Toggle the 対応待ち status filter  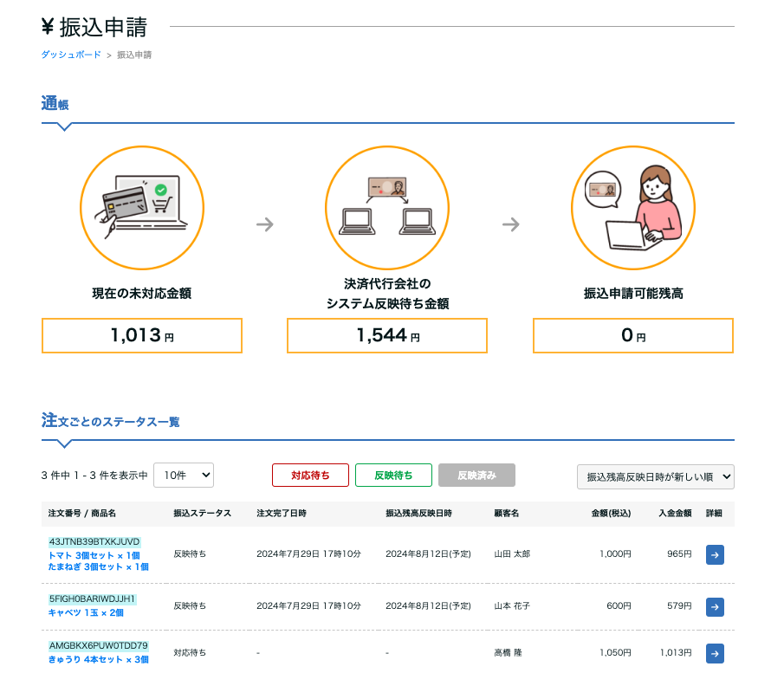point(310,476)
